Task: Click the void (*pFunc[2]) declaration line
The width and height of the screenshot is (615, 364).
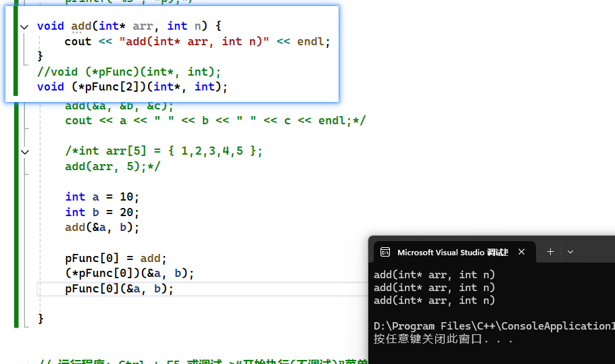Action: click(132, 87)
